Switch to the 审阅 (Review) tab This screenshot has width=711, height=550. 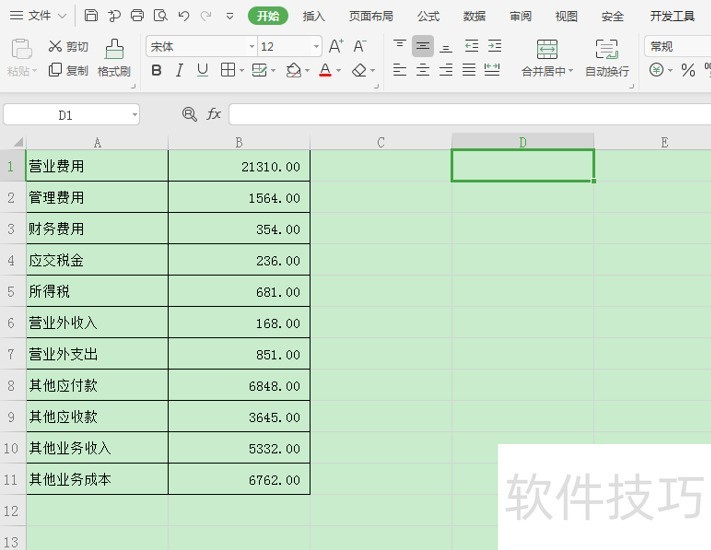click(521, 16)
